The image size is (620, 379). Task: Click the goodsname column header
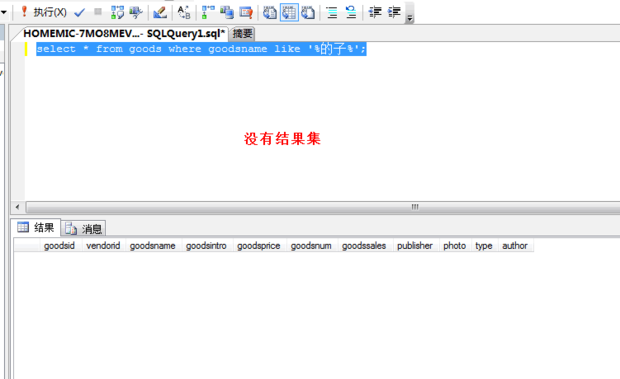[x=153, y=245]
